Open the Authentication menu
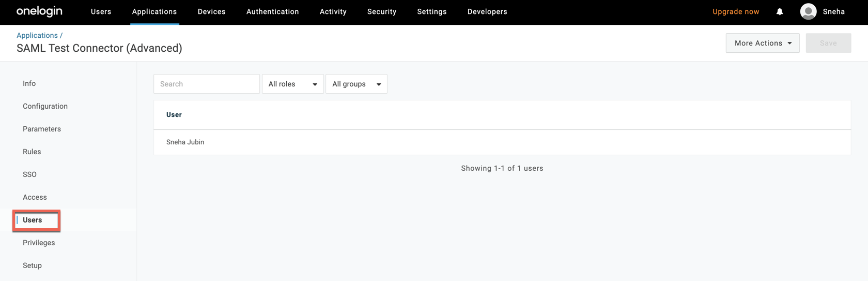This screenshot has width=868, height=281. click(x=272, y=11)
